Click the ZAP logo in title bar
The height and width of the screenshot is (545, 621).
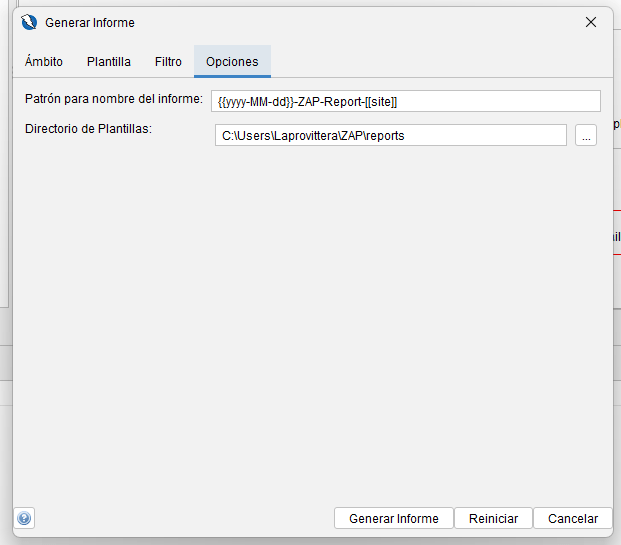(x=29, y=22)
